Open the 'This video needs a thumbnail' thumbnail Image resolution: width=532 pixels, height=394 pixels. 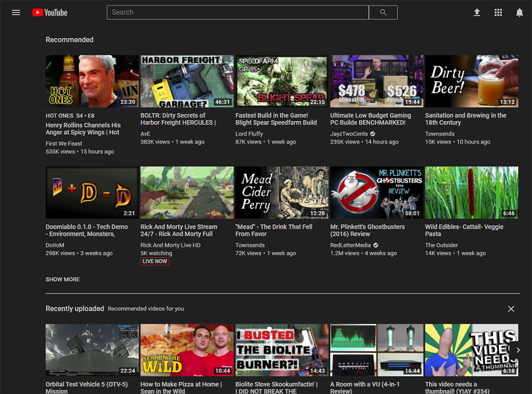pos(471,350)
